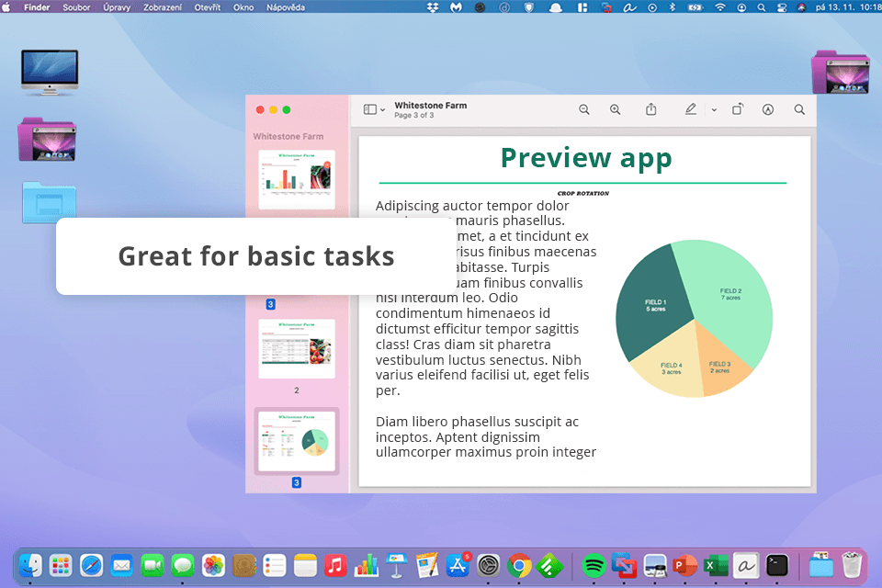Viewport: 882px width, 588px height.
Task: Launch Safari from the Dock
Action: (91, 566)
